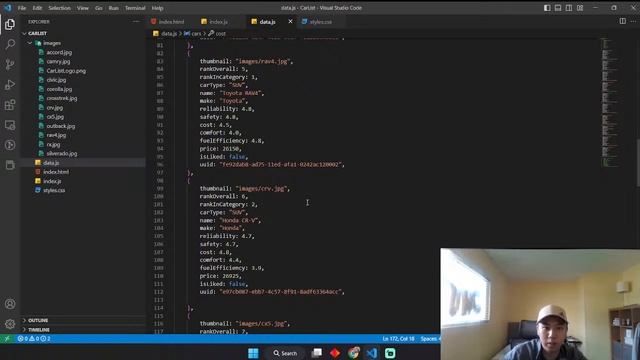The height and width of the screenshot is (360, 640).
Task: Click the code minimap overview
Action: tap(611, 102)
